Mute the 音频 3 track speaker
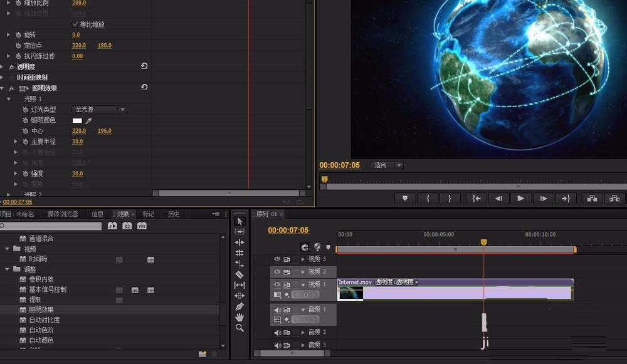Screen dimensions: 627x364 coord(277,345)
